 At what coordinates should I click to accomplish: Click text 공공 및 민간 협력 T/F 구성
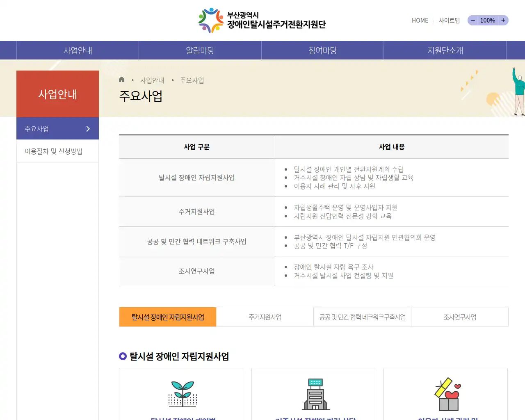(x=330, y=246)
